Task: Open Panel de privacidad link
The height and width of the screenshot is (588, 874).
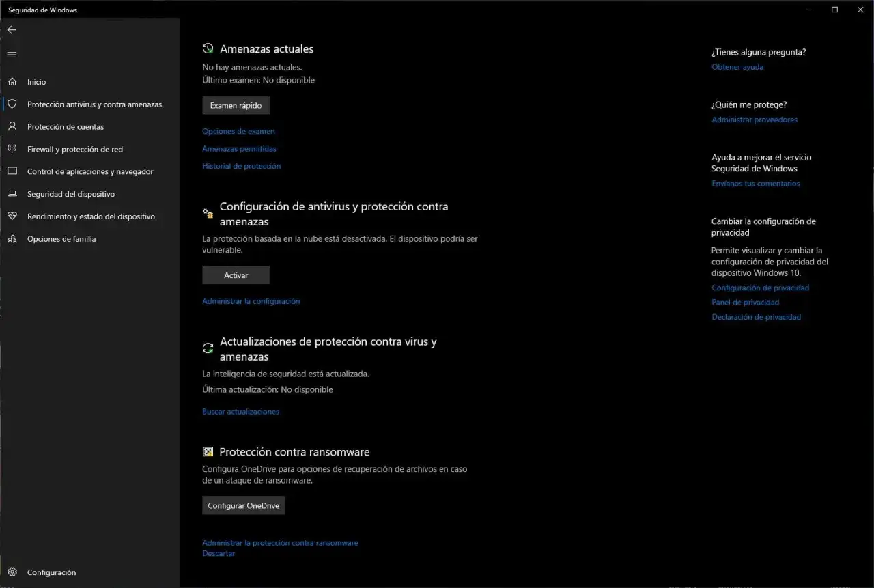Action: (745, 303)
